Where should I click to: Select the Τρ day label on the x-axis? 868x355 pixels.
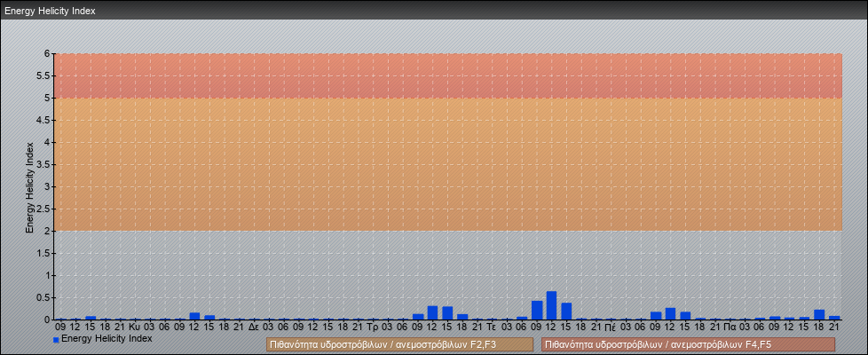tap(373, 327)
